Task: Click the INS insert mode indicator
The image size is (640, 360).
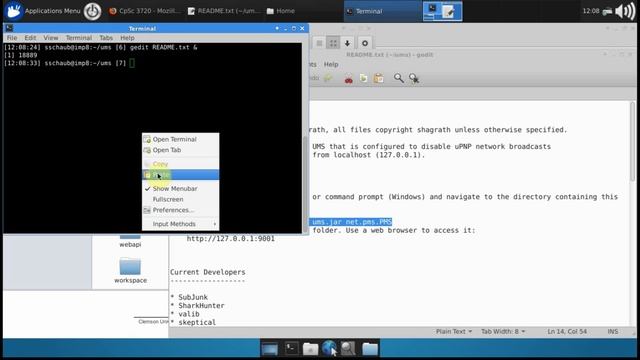Action: (x=613, y=331)
